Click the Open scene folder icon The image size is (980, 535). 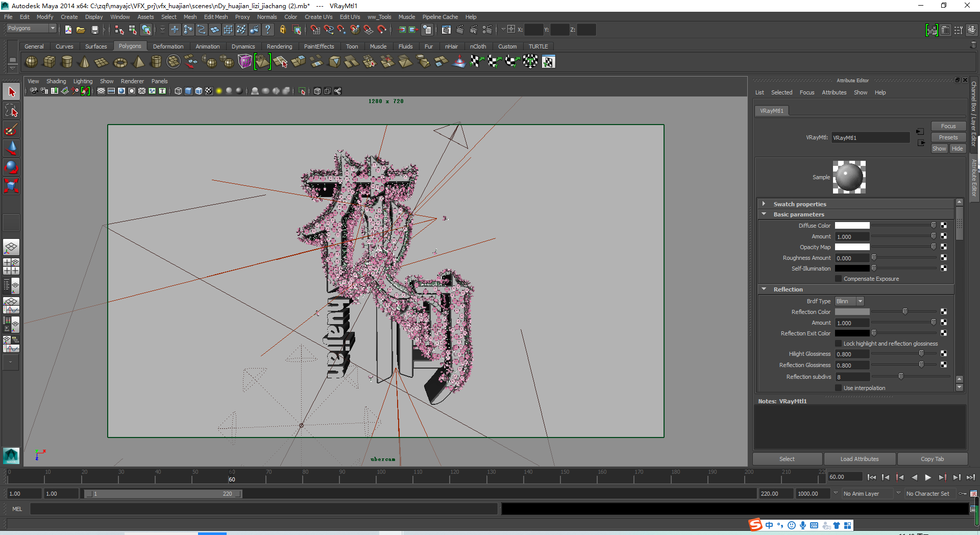[x=81, y=30]
